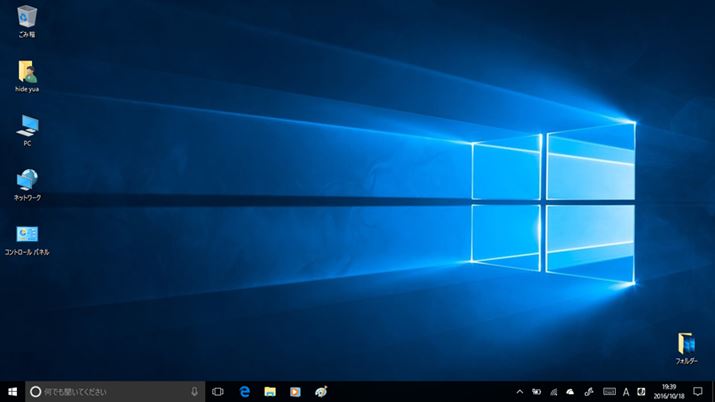Click the paint palette app on the taskbar

(321, 391)
